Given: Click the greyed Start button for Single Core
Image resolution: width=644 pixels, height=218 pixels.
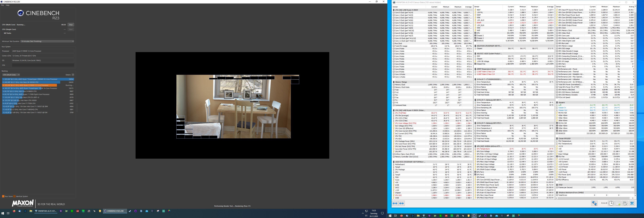Looking at the screenshot, I should point(71,29).
